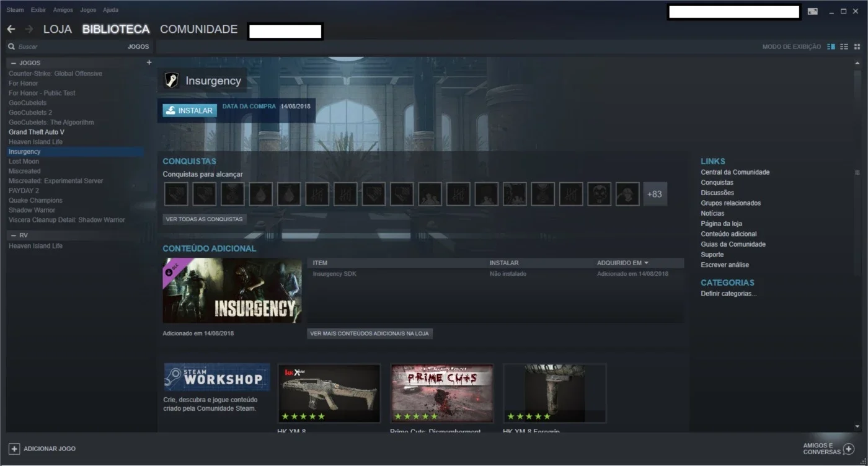
Task: Click the scroll up arrow of content scrollbar
Action: [x=857, y=63]
